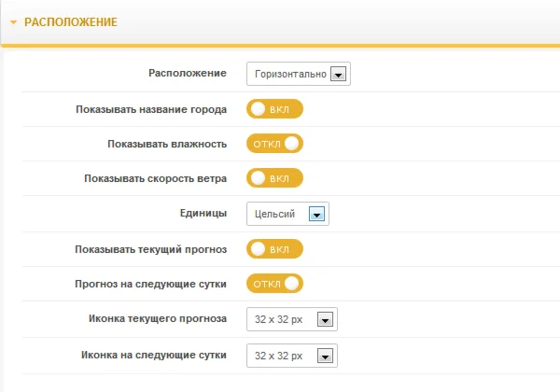This screenshot has width=560, height=392.
Task: Click the Показывать название города label
Action: (x=151, y=109)
